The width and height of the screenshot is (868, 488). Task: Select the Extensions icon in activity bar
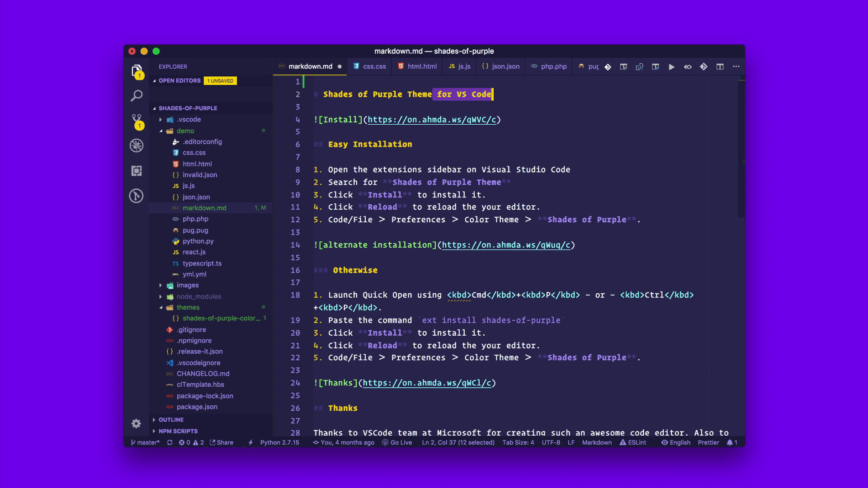(x=137, y=170)
